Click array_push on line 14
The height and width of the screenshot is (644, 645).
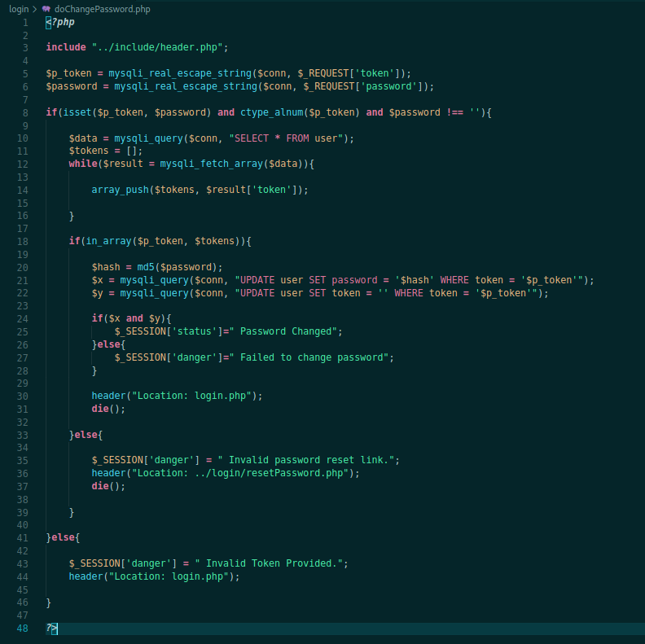pyautogui.click(x=120, y=190)
